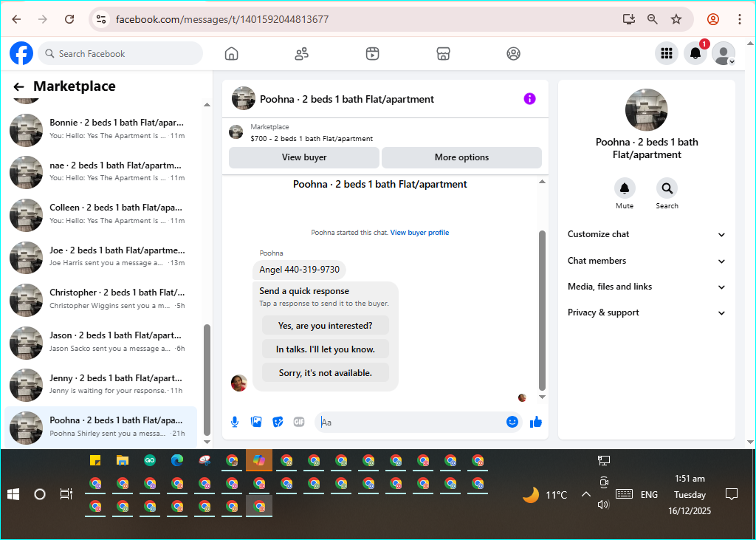756x540 pixels.
Task: Open the notifications bell with badge
Action: (x=695, y=54)
